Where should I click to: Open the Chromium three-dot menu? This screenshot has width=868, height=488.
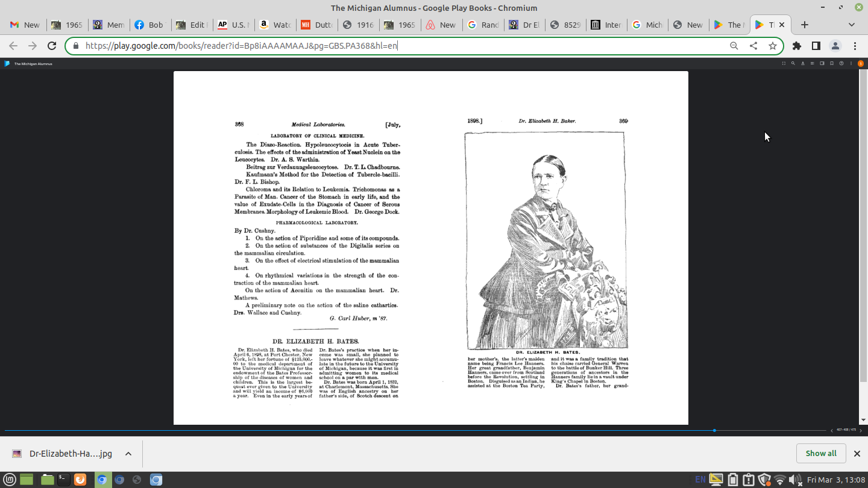(x=855, y=46)
